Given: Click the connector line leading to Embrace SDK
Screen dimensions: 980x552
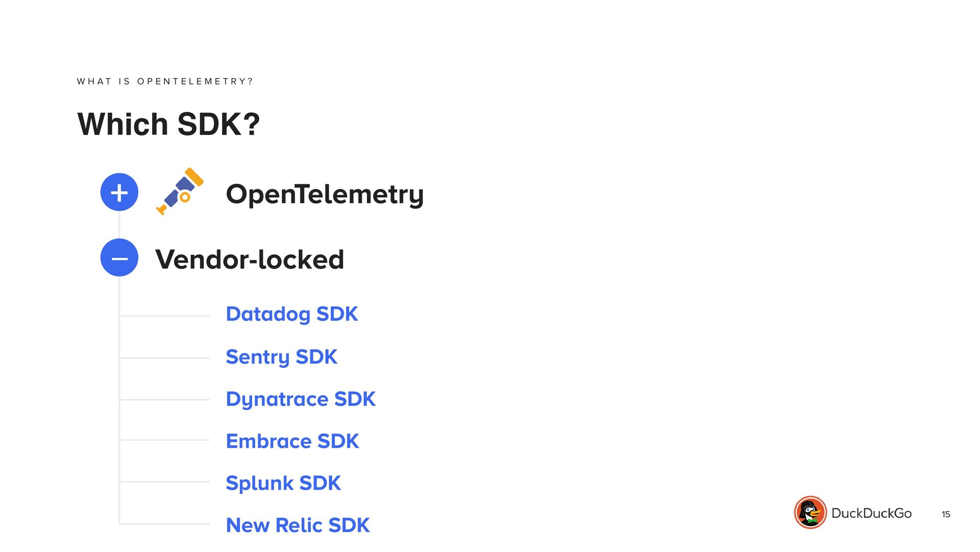Looking at the screenshot, I should [x=165, y=440].
